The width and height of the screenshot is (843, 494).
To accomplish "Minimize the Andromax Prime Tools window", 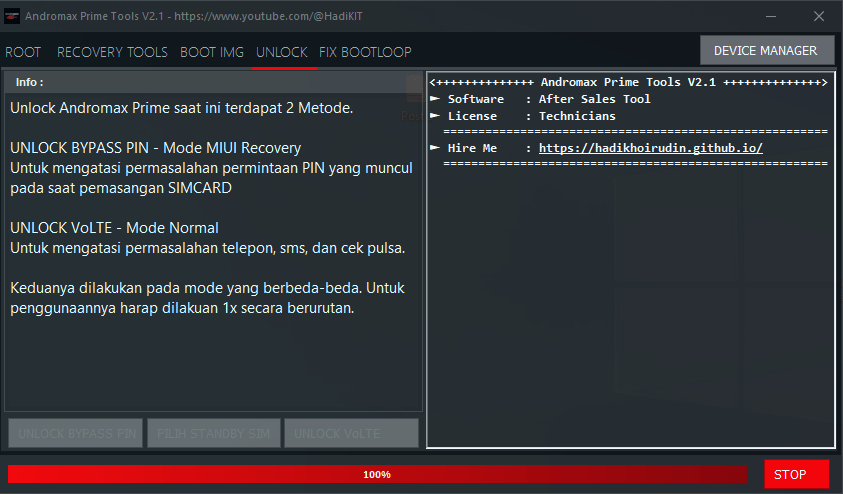I will pyautogui.click(x=771, y=16).
